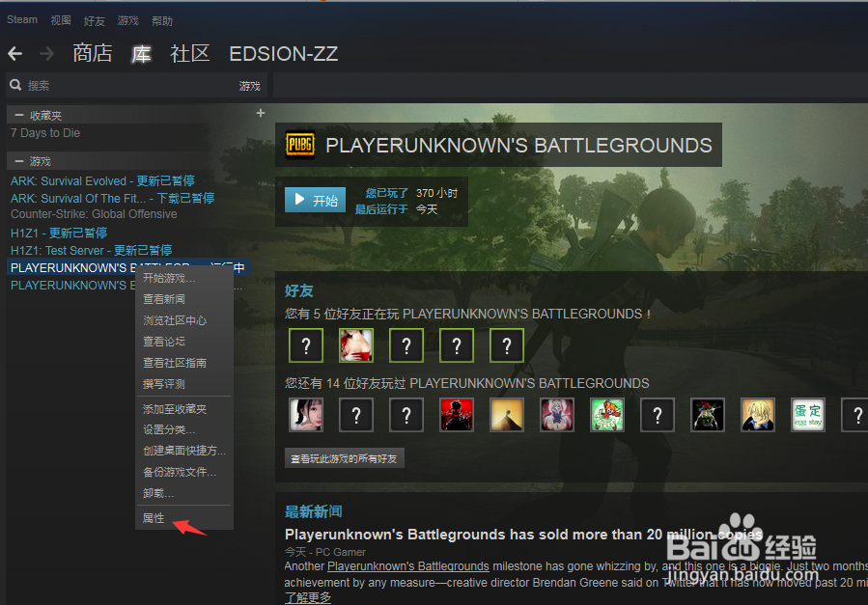Add a category with the plus icon

coord(261,113)
